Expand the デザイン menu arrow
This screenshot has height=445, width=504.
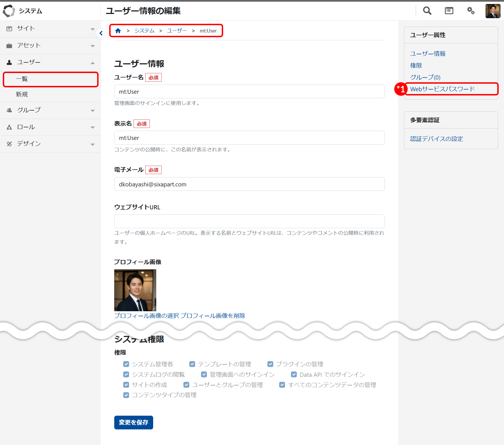(93, 144)
